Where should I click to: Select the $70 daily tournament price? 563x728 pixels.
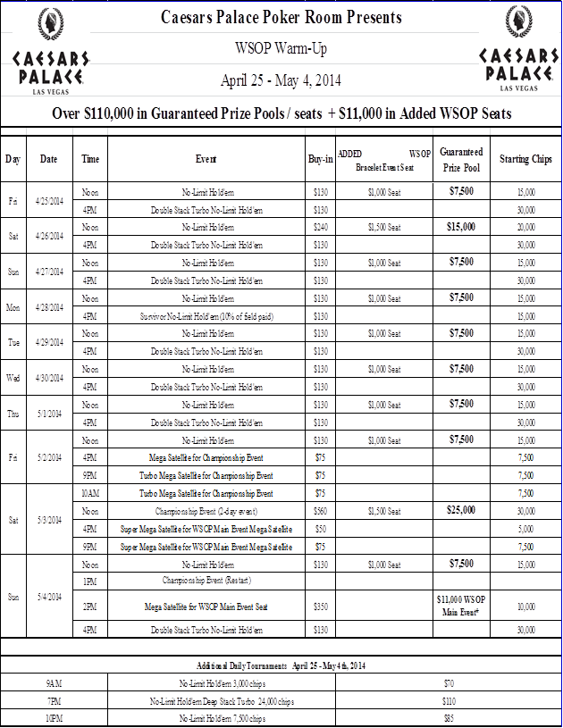point(449,683)
